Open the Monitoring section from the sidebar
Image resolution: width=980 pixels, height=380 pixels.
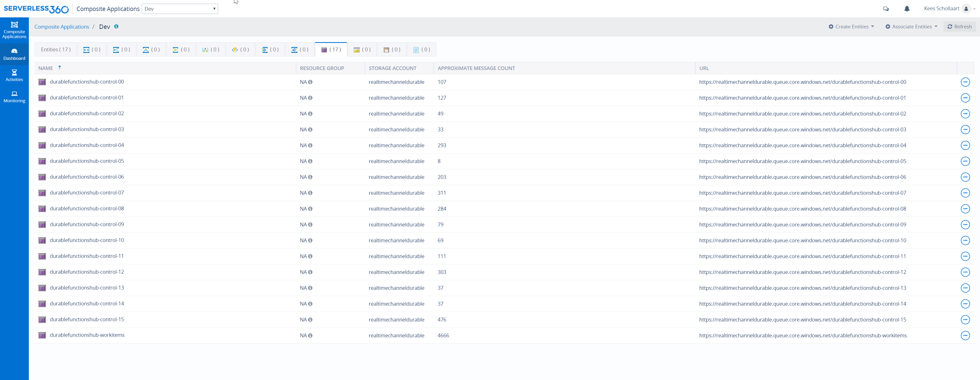click(x=14, y=97)
